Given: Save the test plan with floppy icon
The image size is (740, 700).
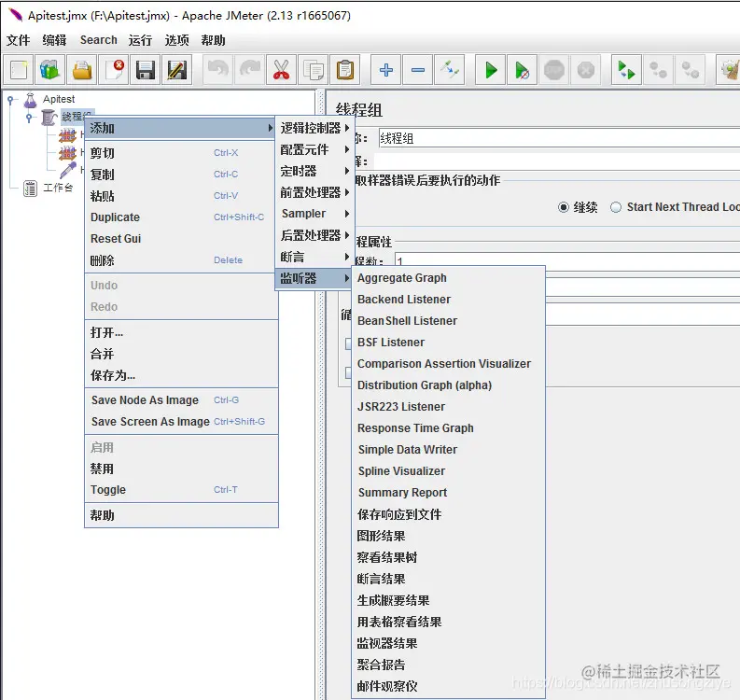Looking at the screenshot, I should (146, 70).
